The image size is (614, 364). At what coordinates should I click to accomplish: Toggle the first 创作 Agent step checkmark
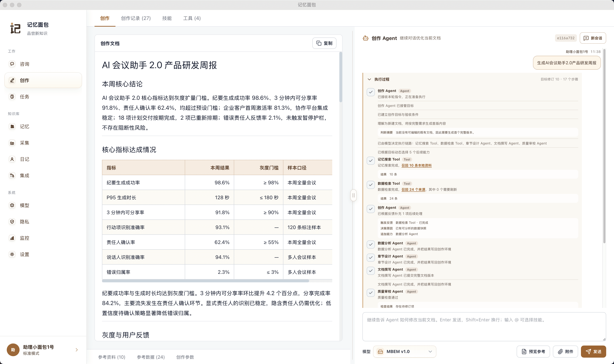pyautogui.click(x=371, y=92)
